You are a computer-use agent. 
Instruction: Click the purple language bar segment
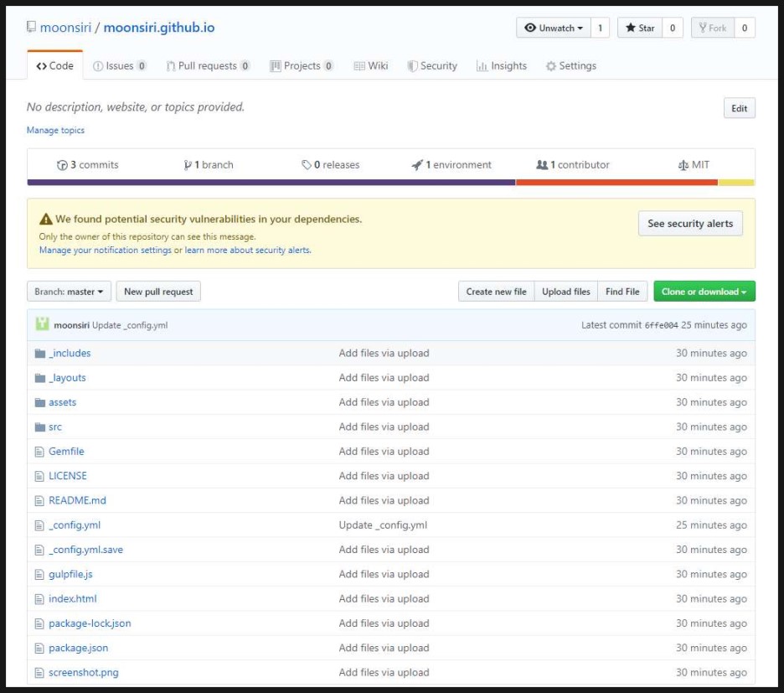[x=271, y=183]
